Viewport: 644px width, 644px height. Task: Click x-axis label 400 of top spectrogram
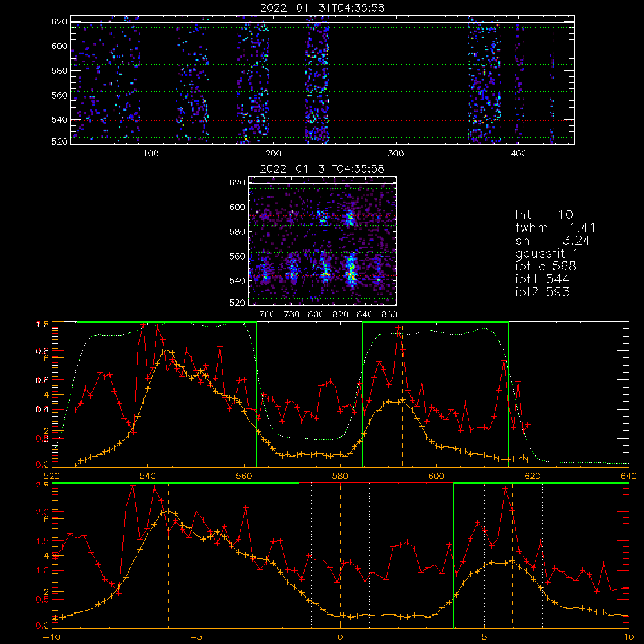point(518,154)
